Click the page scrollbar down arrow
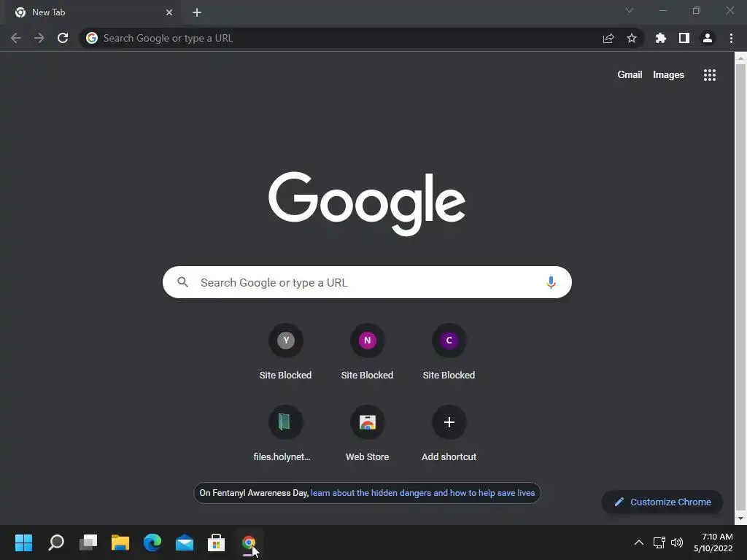The image size is (747, 560). (x=740, y=518)
